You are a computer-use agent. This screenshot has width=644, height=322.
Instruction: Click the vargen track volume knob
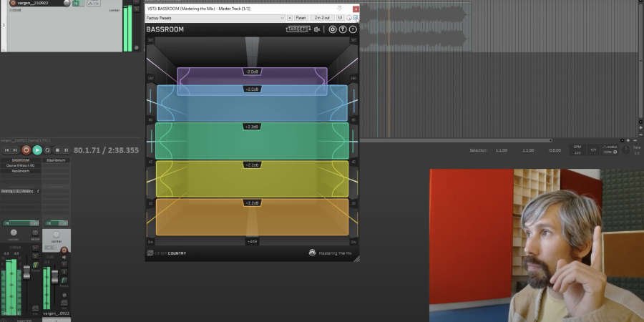pyautogui.click(x=67, y=3)
